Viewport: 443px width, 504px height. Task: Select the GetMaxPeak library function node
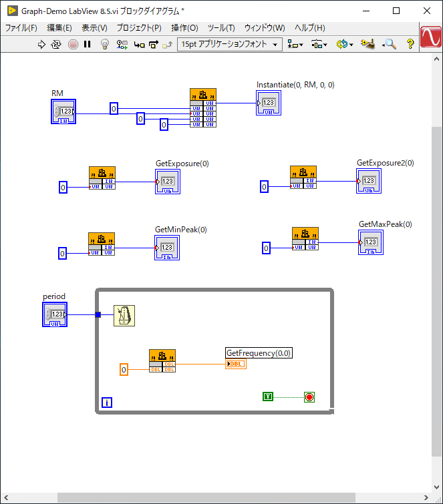(305, 239)
